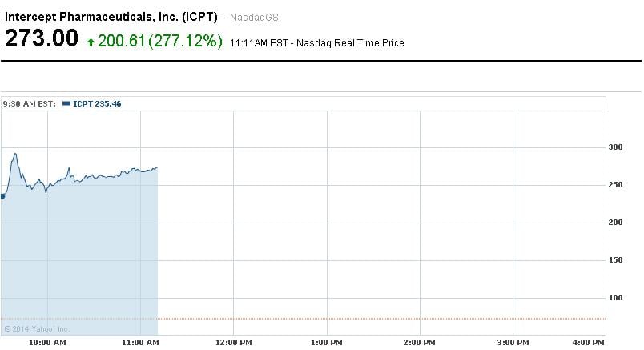This screenshot has height=350, width=644.
Task: Click the 2:00 PM time axis label
Action: pyautogui.click(x=419, y=343)
